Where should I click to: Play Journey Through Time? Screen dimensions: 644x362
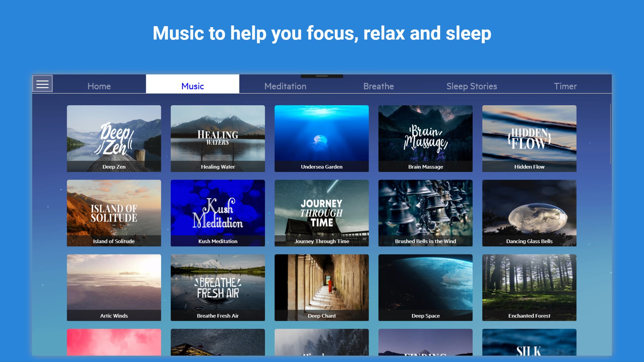click(321, 213)
